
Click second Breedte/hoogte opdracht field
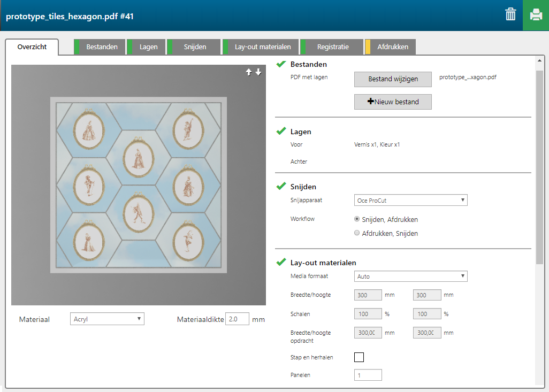tap(427, 333)
